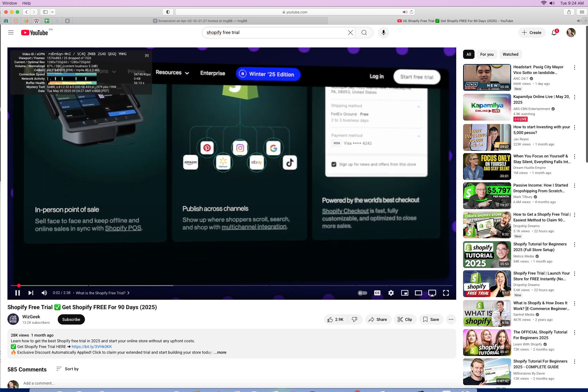Subscribe to WizGeek

tap(71, 319)
